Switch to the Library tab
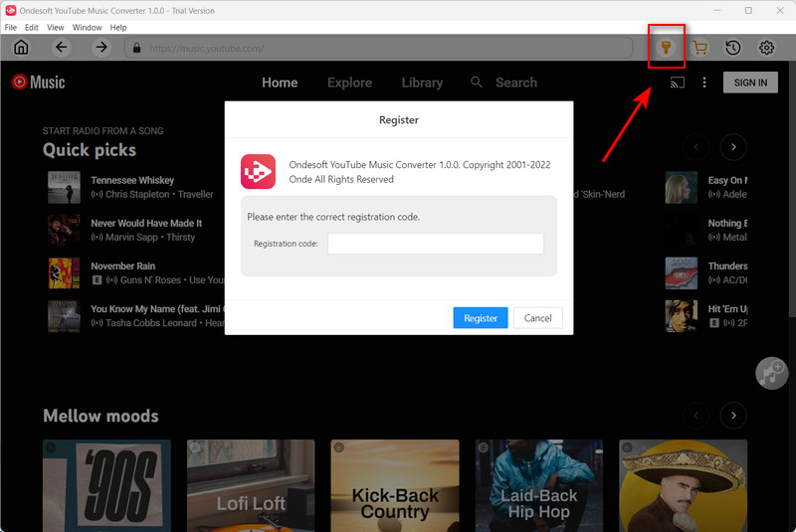 tap(422, 83)
